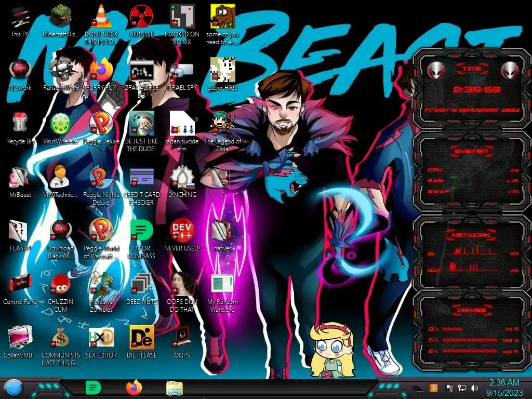The width and height of the screenshot is (532, 399).
Task: Select the DIE PLEASE De icon
Action: 141,337
